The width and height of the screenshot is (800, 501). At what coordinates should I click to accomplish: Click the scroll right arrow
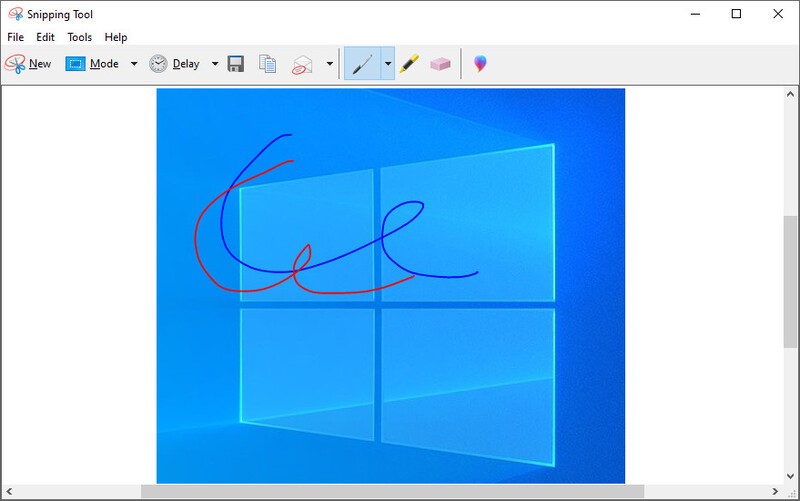point(775,492)
